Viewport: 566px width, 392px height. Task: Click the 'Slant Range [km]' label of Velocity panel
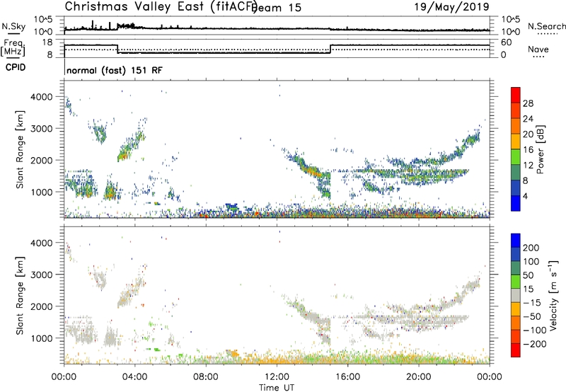tap(20, 296)
